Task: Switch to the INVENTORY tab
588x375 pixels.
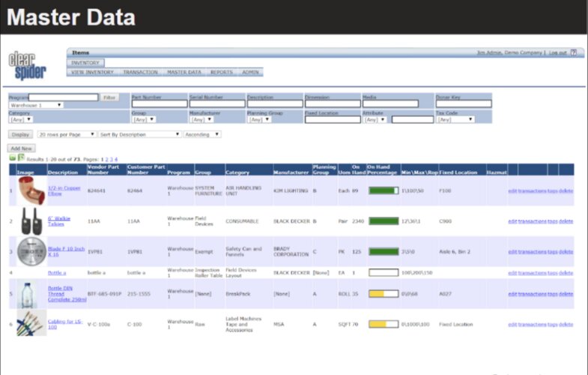Action: tap(85, 63)
